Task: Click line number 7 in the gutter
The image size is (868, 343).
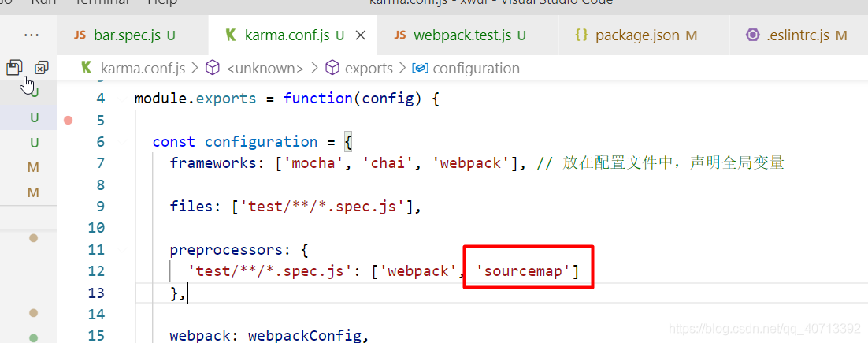Action: (100, 163)
